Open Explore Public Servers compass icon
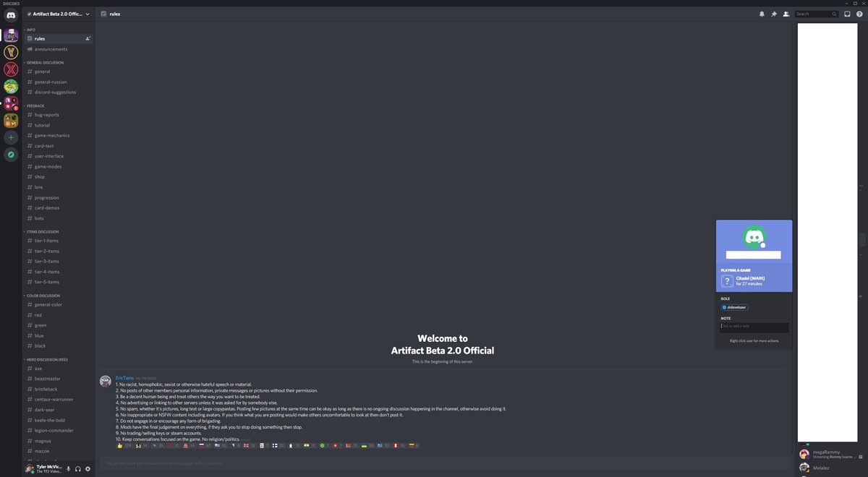Image resolution: width=868 pixels, height=477 pixels. click(x=11, y=155)
